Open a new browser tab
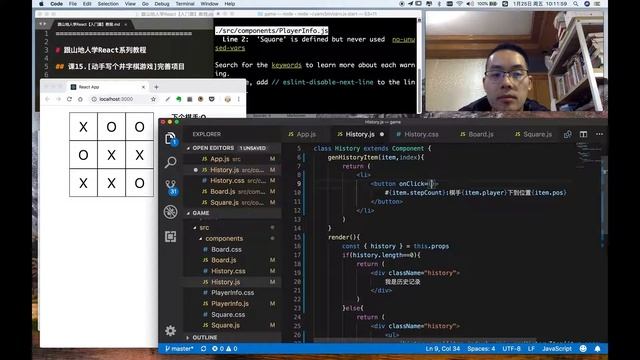Viewport: 640px width, 360px height. pyautogui.click(x=156, y=87)
